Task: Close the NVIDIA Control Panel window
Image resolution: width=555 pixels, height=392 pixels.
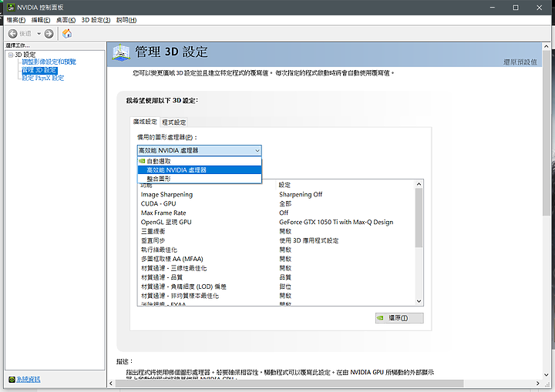Action: pos(539,8)
